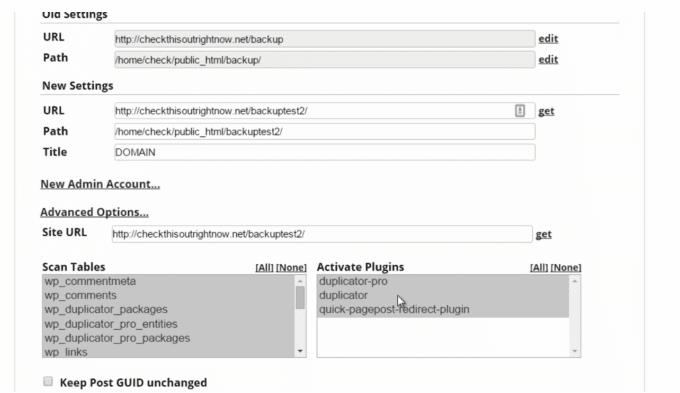Viewport: 680px width, 393px height.
Task: Edit the Old Settings URL
Action: point(548,39)
